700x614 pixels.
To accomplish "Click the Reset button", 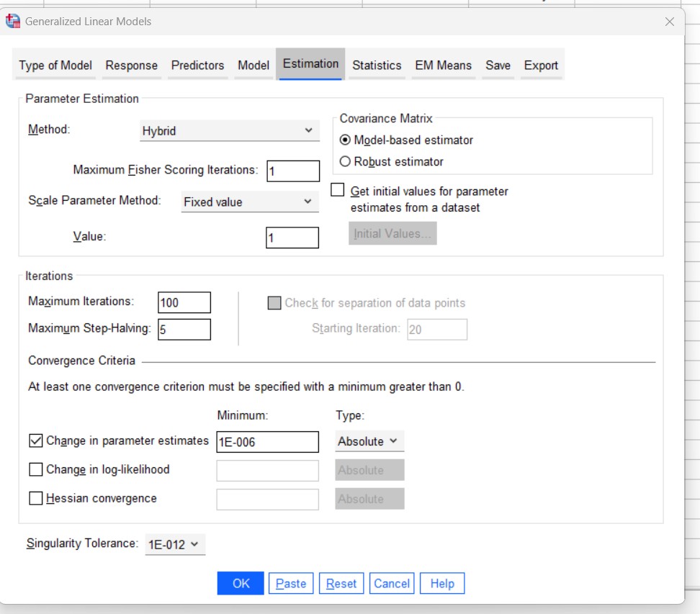I will (x=341, y=584).
